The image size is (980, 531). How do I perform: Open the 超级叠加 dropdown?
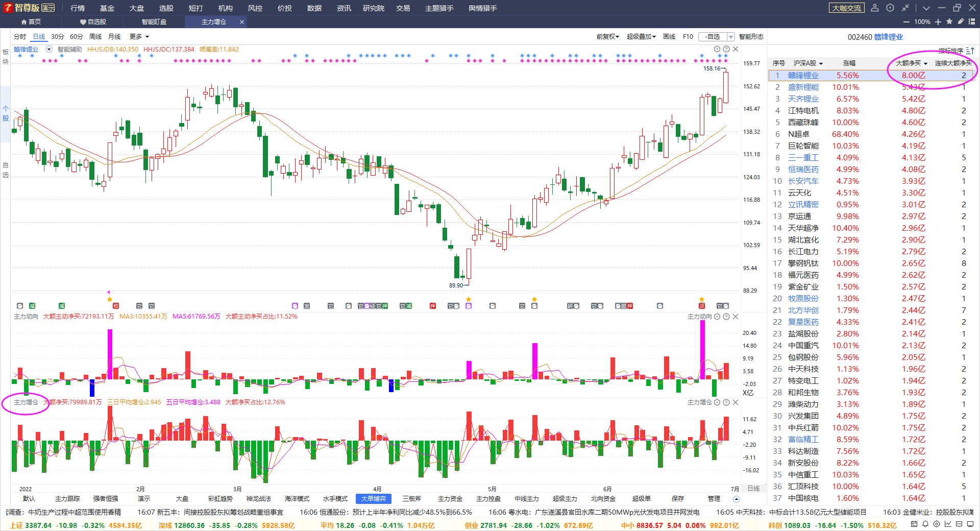click(641, 37)
